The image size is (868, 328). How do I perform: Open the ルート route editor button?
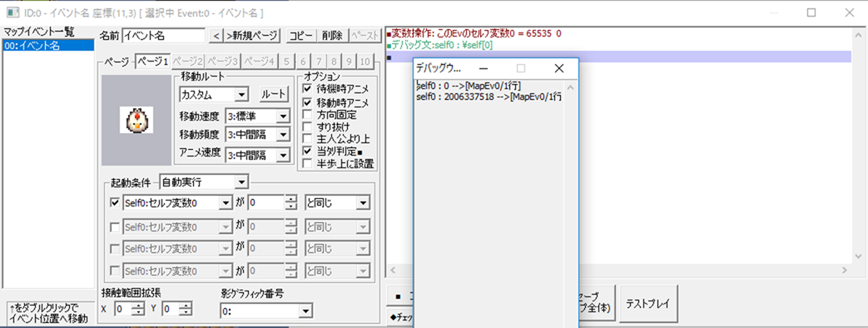(275, 94)
